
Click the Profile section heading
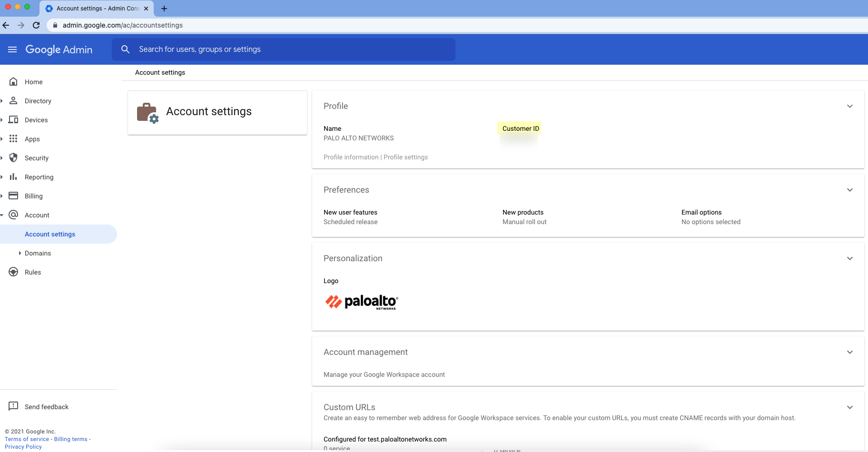[335, 106]
